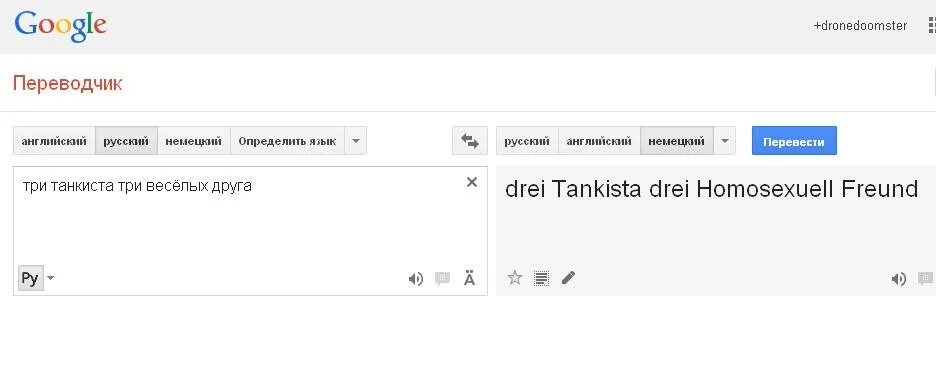Expand the source languages dropdown arrow
936x389 pixels.
356,141
